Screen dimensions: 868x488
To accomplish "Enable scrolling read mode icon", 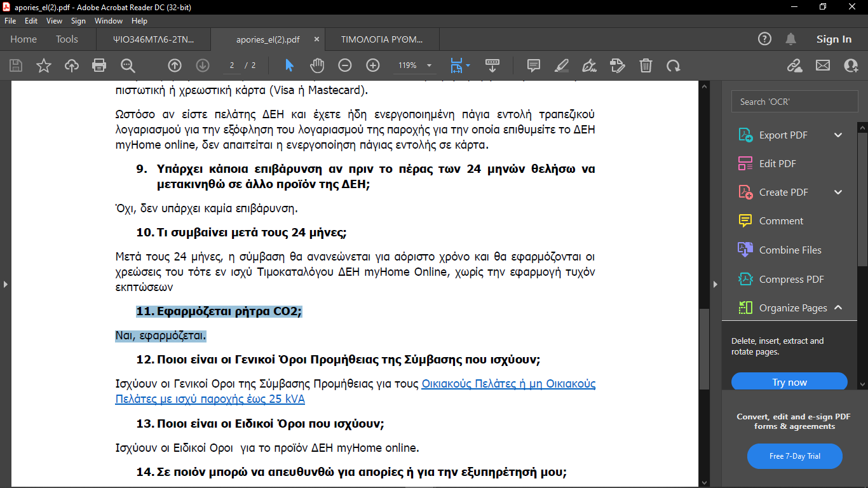I will (x=492, y=65).
